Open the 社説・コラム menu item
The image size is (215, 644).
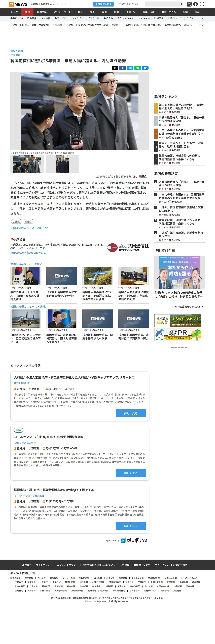[x=169, y=12]
